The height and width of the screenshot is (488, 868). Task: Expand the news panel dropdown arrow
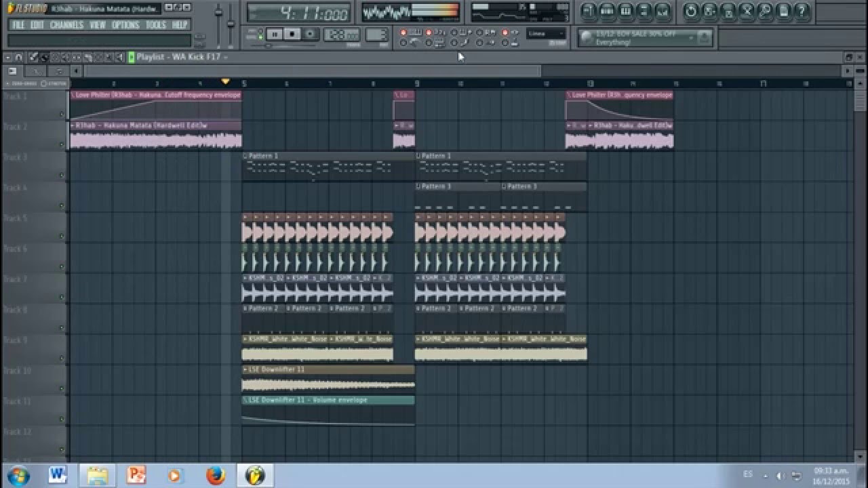point(691,37)
